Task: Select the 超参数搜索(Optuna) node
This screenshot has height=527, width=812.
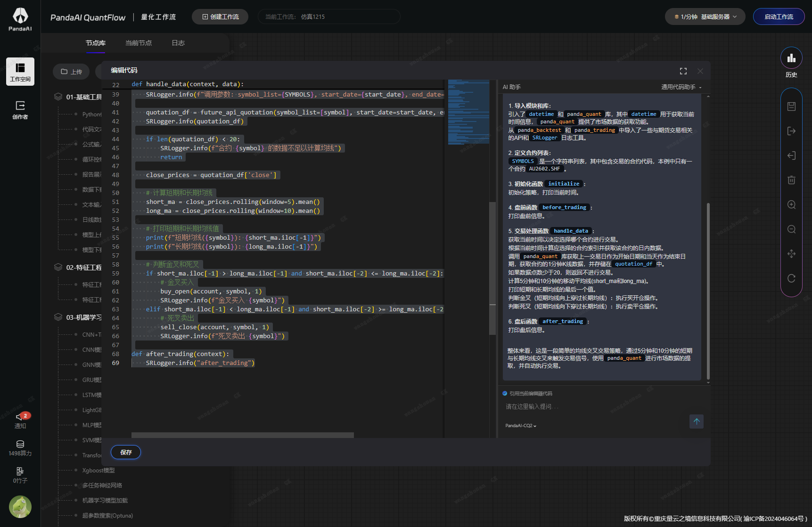Action: [x=107, y=516]
